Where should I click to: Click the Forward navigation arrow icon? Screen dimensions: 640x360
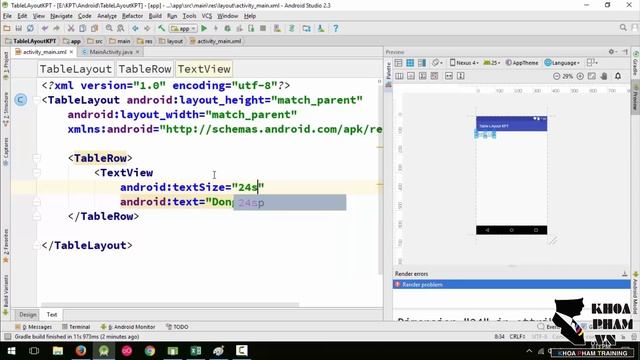[147, 29]
